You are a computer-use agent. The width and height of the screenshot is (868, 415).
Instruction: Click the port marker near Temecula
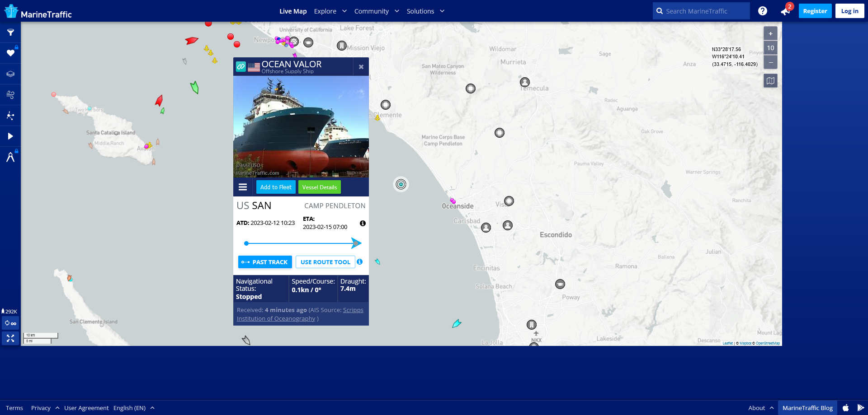click(x=525, y=82)
